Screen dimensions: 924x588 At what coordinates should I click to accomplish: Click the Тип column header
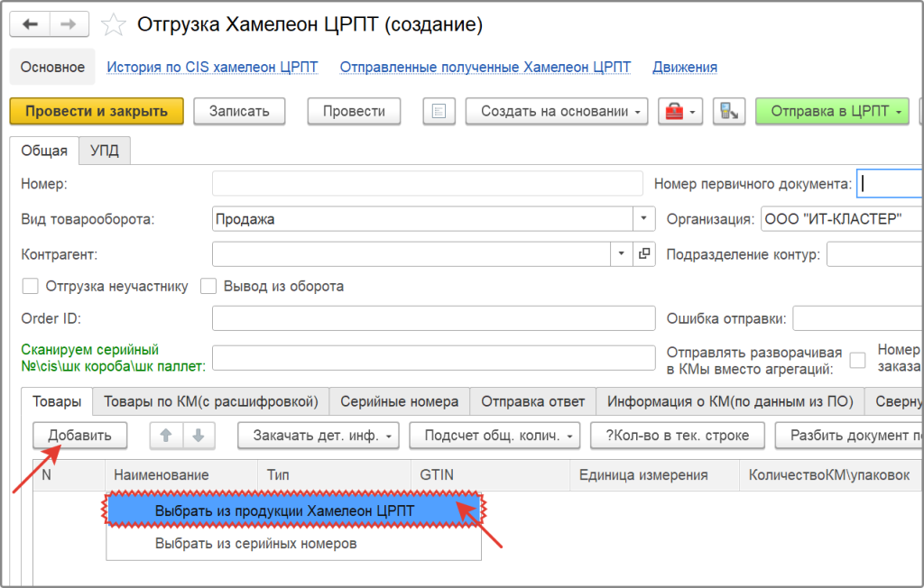click(x=334, y=475)
